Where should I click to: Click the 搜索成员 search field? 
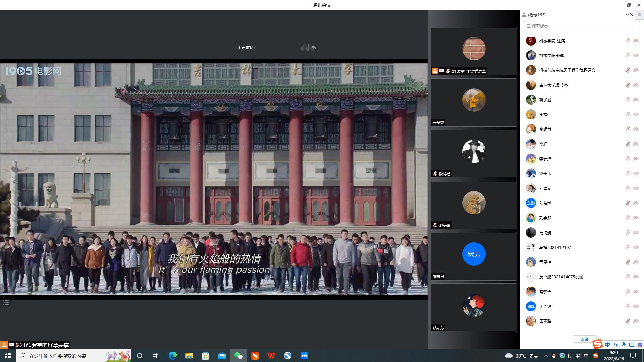click(582, 26)
